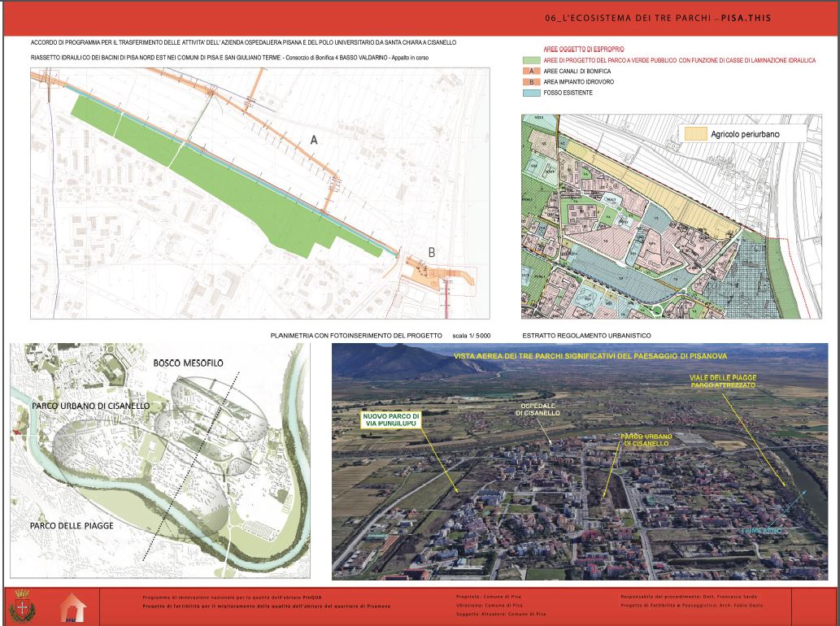The height and width of the screenshot is (626, 840).
Task: Click the Parco delle Piagge diagram label
Action: [x=72, y=526]
